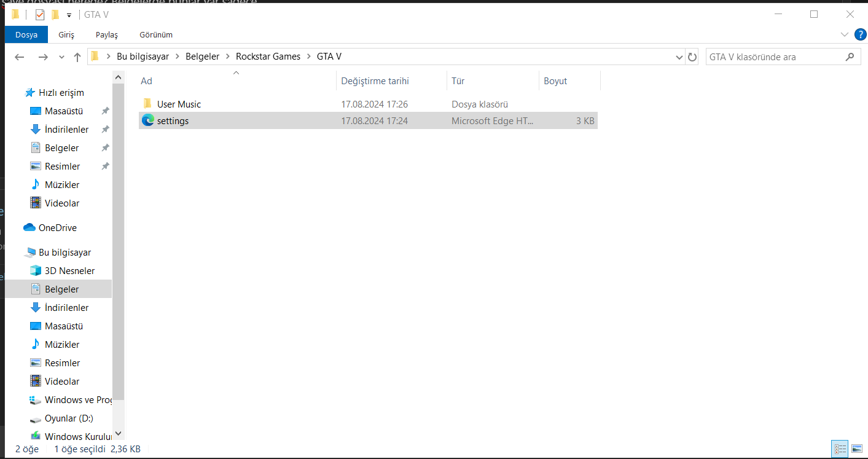Select highlighted Belgeler under Bu bilgisayar
The height and width of the screenshot is (459, 868).
click(x=58, y=289)
